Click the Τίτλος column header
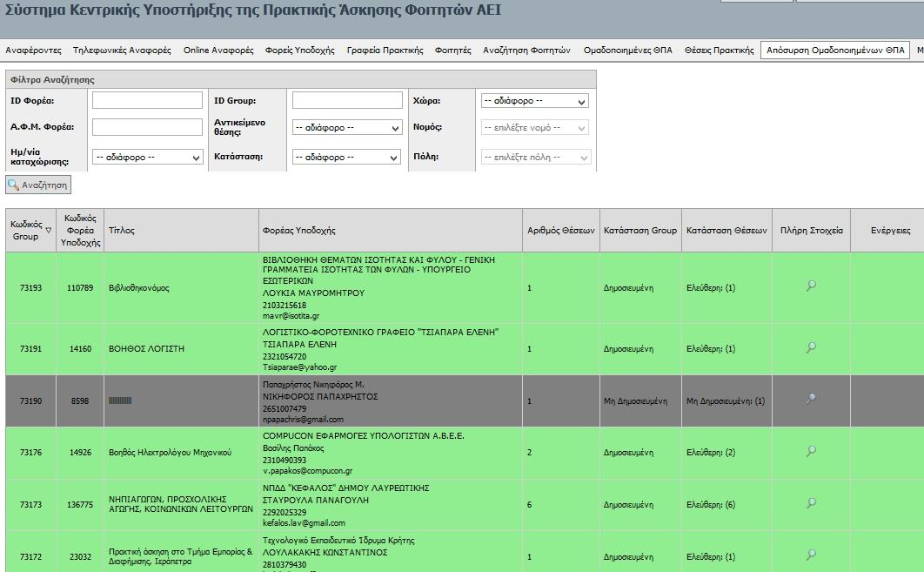The image size is (924, 572). pyautogui.click(x=181, y=231)
